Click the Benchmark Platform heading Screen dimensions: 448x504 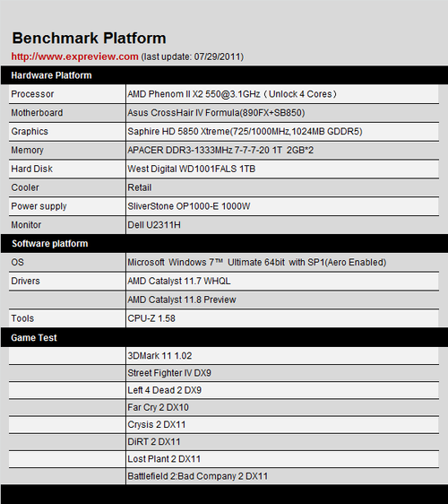pos(89,38)
